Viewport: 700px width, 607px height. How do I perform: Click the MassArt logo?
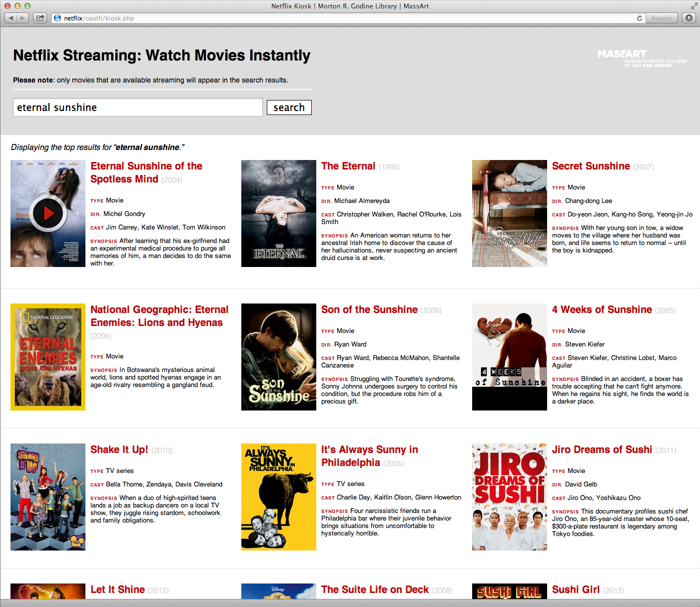pos(642,58)
